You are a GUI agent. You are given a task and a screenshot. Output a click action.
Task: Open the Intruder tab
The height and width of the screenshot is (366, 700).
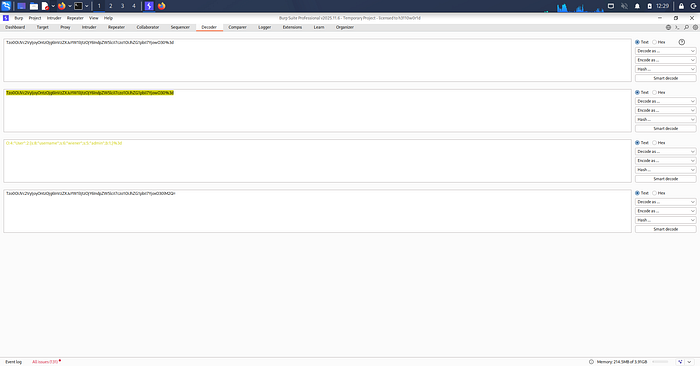click(x=89, y=27)
